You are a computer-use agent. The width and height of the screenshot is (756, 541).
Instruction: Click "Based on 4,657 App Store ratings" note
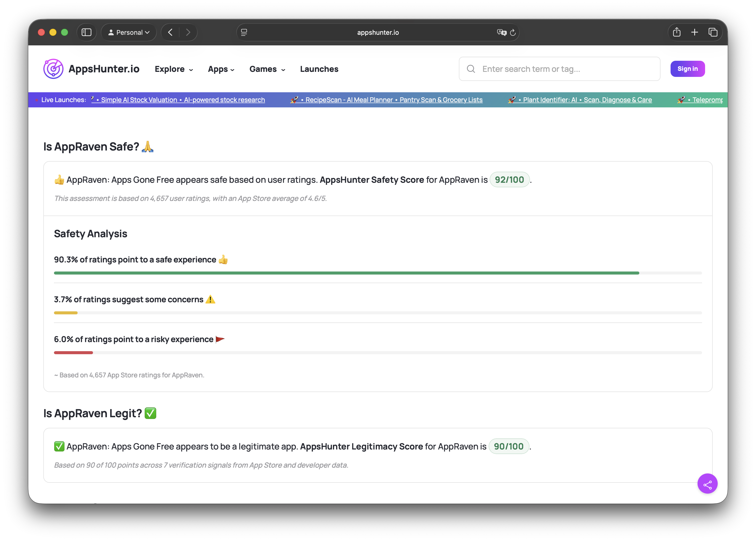tap(129, 375)
